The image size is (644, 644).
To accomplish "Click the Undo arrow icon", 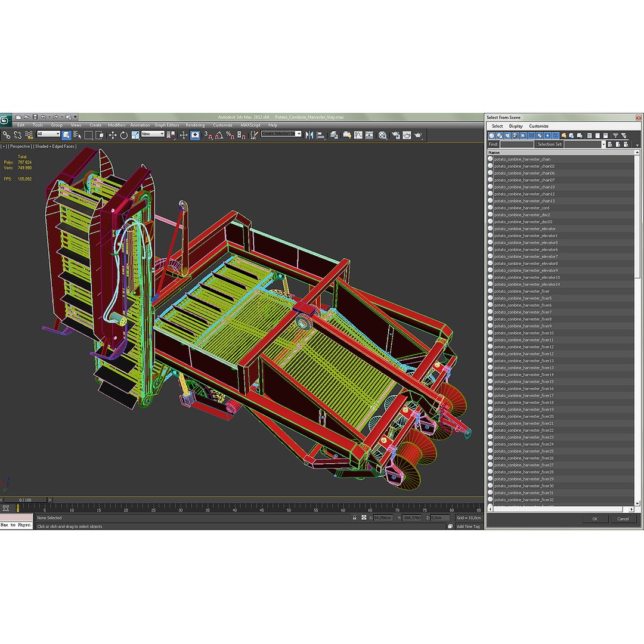I will [43, 117].
